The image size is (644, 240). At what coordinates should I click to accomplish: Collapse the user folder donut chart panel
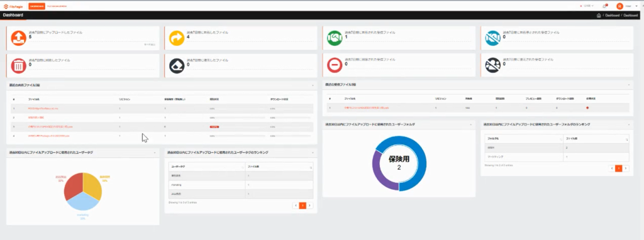[470, 124]
